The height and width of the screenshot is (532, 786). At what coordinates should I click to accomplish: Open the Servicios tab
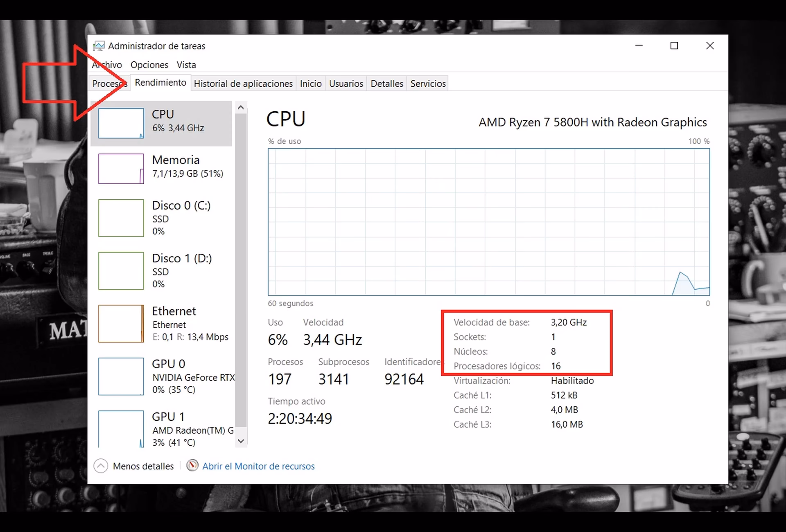click(x=428, y=83)
